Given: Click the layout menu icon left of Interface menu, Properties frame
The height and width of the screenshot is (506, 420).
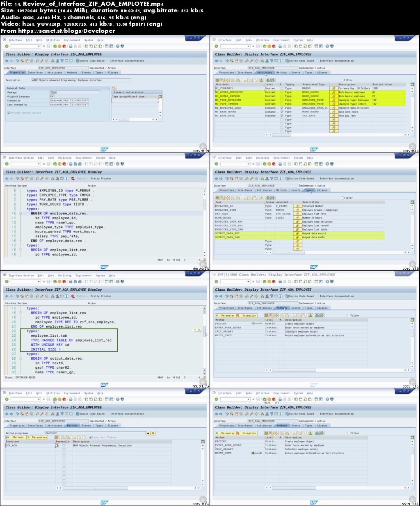Looking at the screenshot, I should pos(4,40).
